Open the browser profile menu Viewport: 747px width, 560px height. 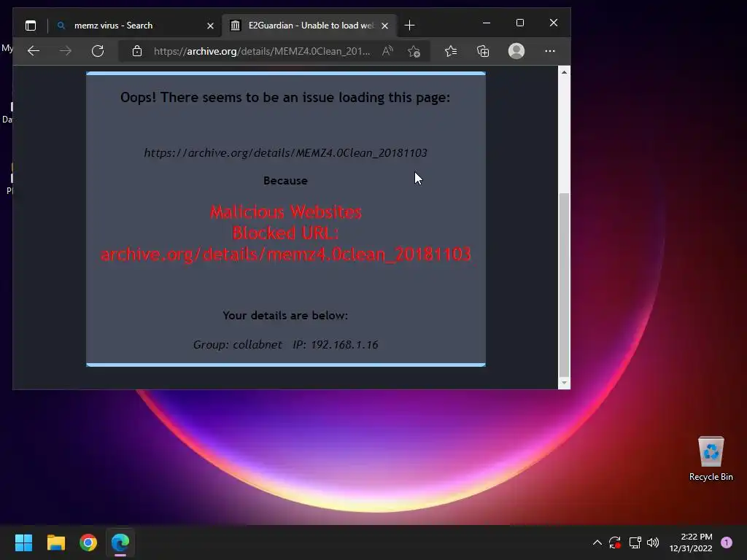coord(516,51)
